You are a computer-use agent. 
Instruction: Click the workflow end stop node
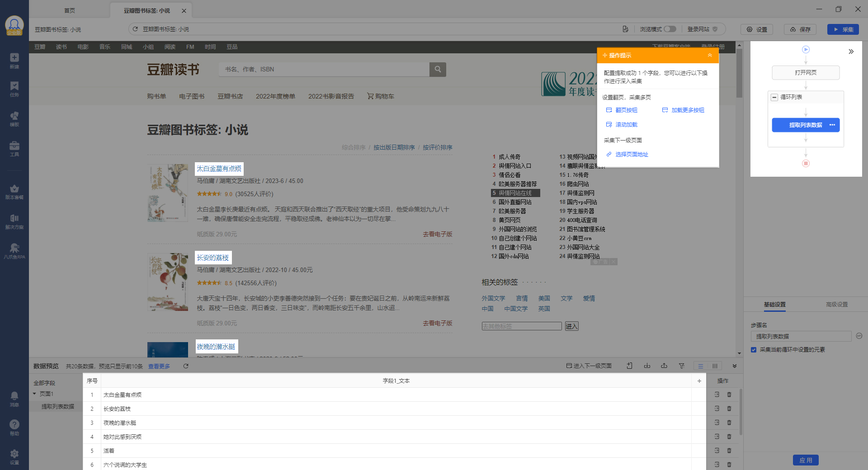click(806, 164)
